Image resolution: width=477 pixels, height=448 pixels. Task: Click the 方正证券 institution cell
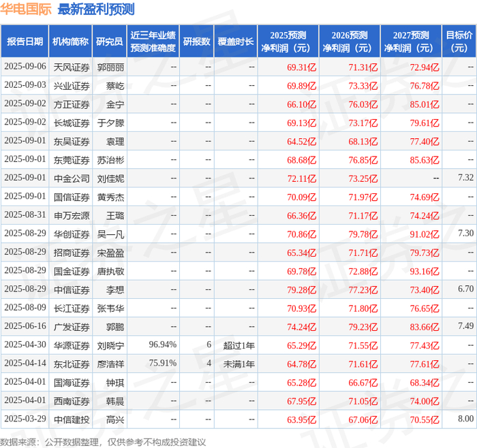coord(72,105)
